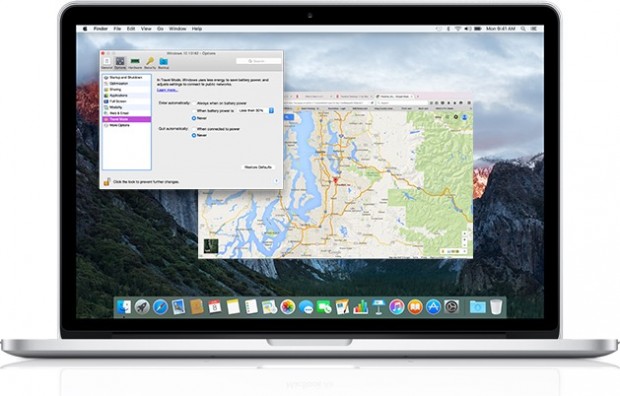Image resolution: width=620 pixels, height=396 pixels.
Task: Open Finder from the Dock
Action: pyautogui.click(x=124, y=307)
